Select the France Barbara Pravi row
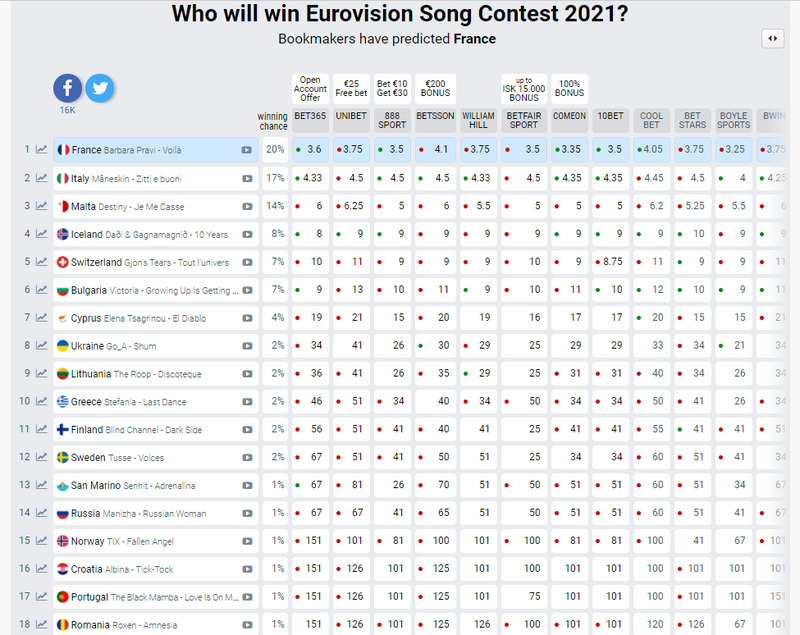Viewport: 800px width, 635px height. (x=156, y=150)
